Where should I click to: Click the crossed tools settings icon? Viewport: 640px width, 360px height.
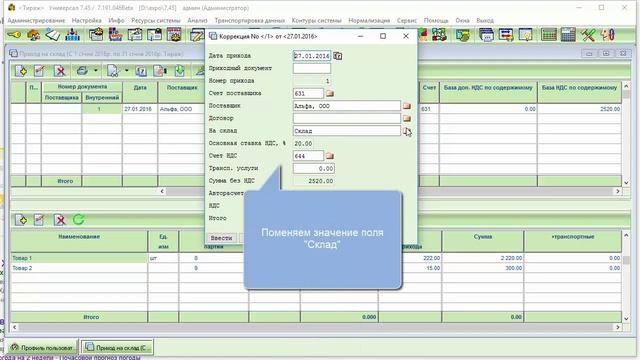pos(588,35)
